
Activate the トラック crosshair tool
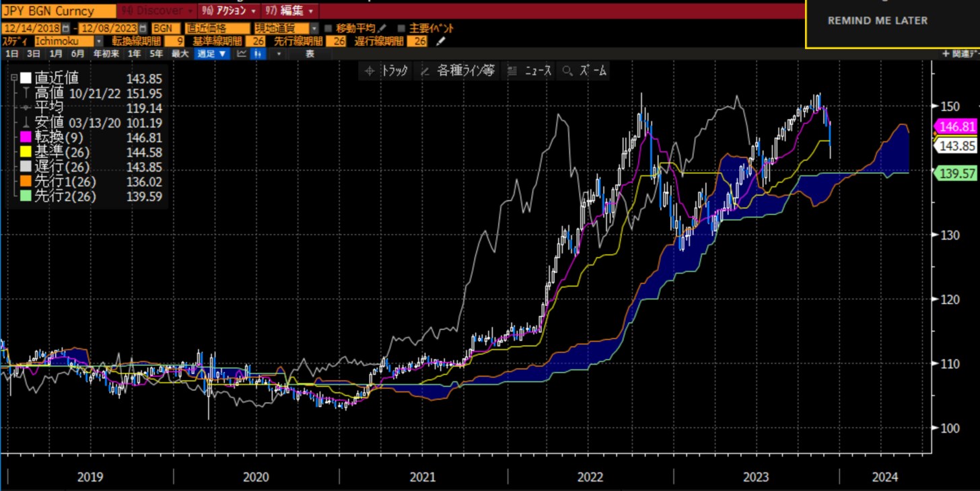coord(386,71)
